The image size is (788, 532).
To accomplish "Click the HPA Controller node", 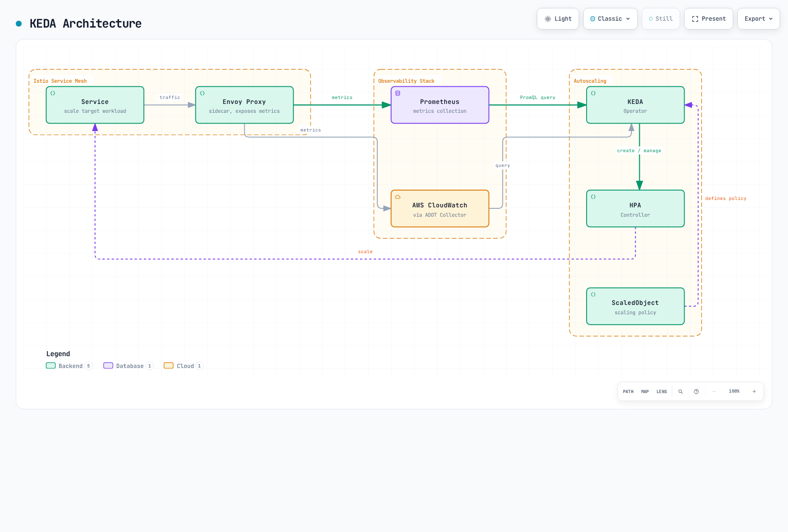I will [x=635, y=208].
